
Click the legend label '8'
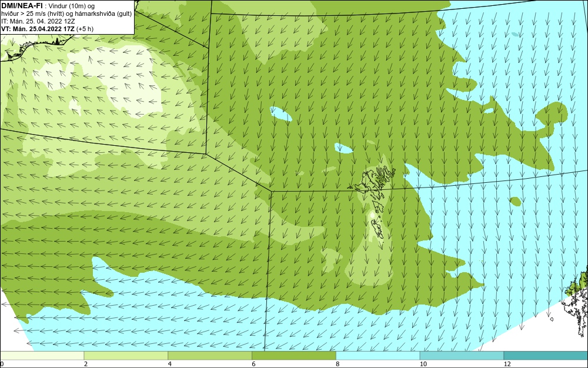[338, 364]
